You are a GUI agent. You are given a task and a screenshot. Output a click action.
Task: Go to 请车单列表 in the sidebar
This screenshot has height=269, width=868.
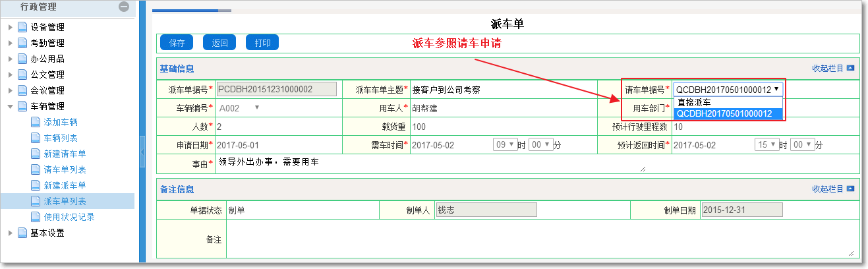(65, 169)
